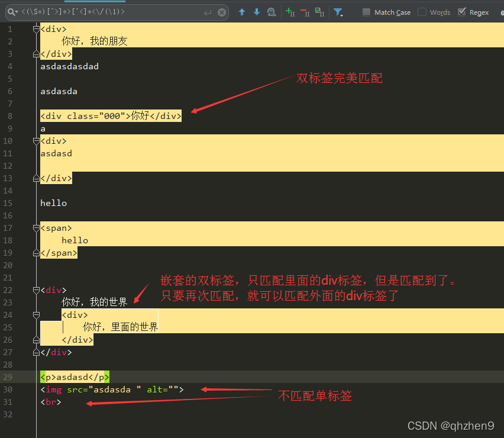Enable the Match Case checkbox
Viewport: 504px width, 438px height.
pos(365,12)
